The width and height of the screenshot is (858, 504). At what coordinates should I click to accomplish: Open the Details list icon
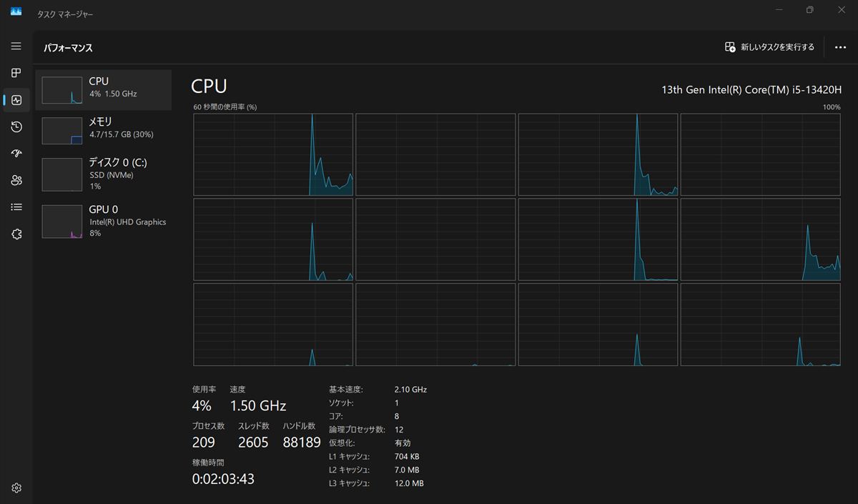[x=16, y=207]
